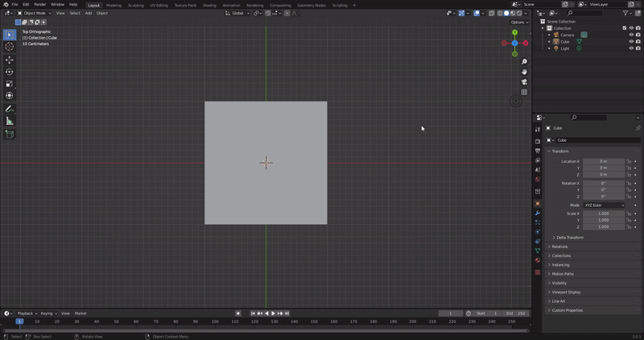Viewport: 644px width, 340px height.
Task: Open rotation Mode XYZ Euler dropdown
Action: tap(604, 205)
